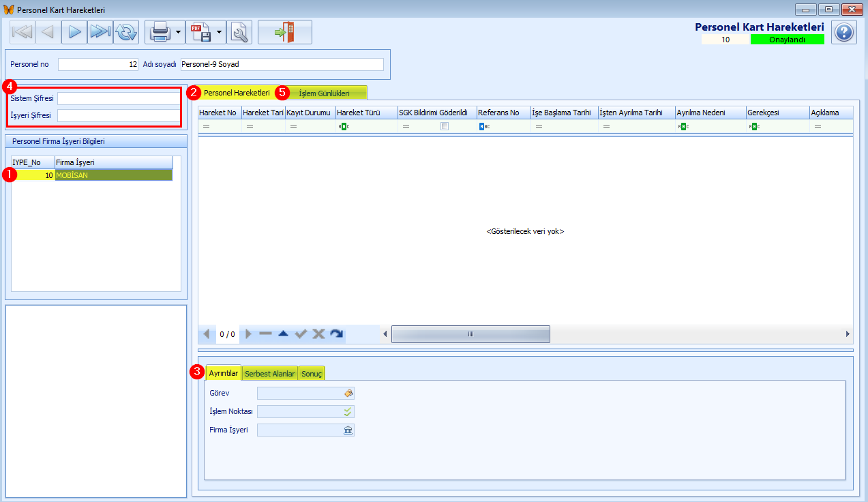Expand the PDF export dropdown arrow
Screen dimensions: 868x502
220,32
